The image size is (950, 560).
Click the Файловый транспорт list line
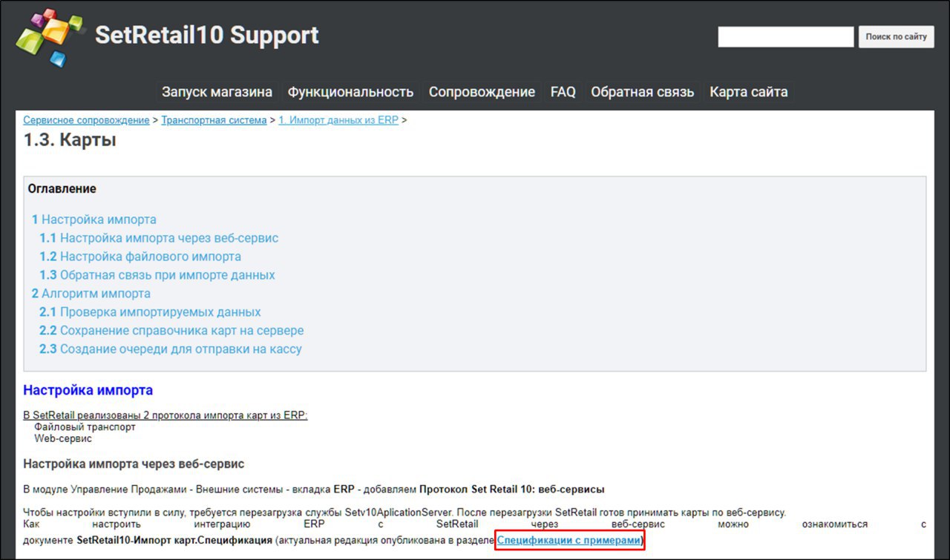(x=85, y=426)
